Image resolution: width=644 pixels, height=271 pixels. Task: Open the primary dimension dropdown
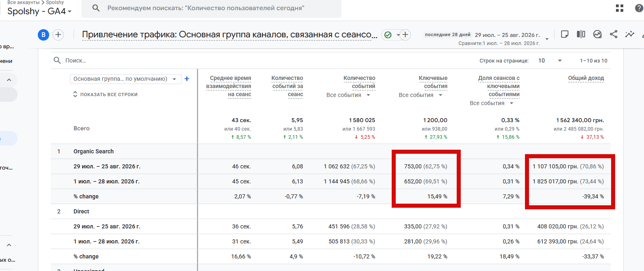125,79
